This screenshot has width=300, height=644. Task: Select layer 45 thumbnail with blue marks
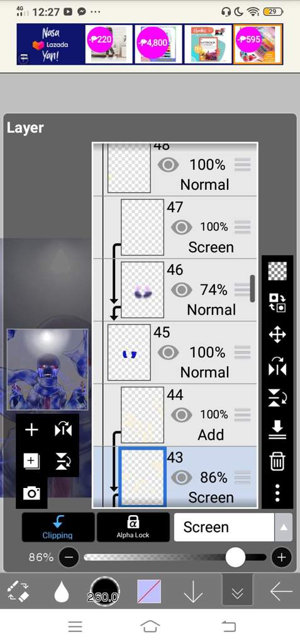[129, 352]
